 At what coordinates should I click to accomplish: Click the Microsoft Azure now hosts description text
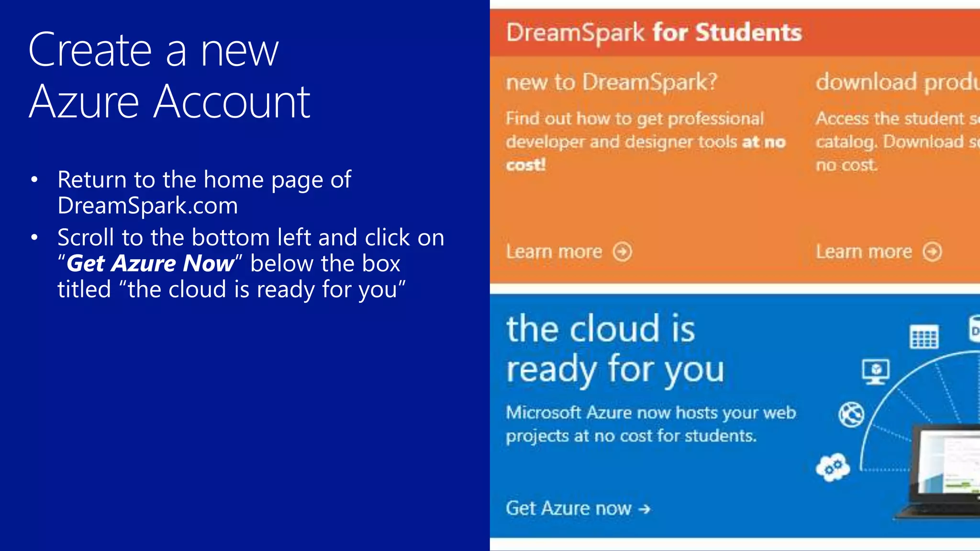tap(651, 424)
